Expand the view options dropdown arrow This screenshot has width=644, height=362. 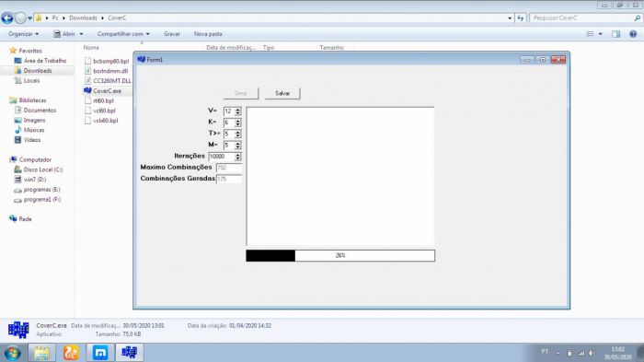click(x=601, y=34)
